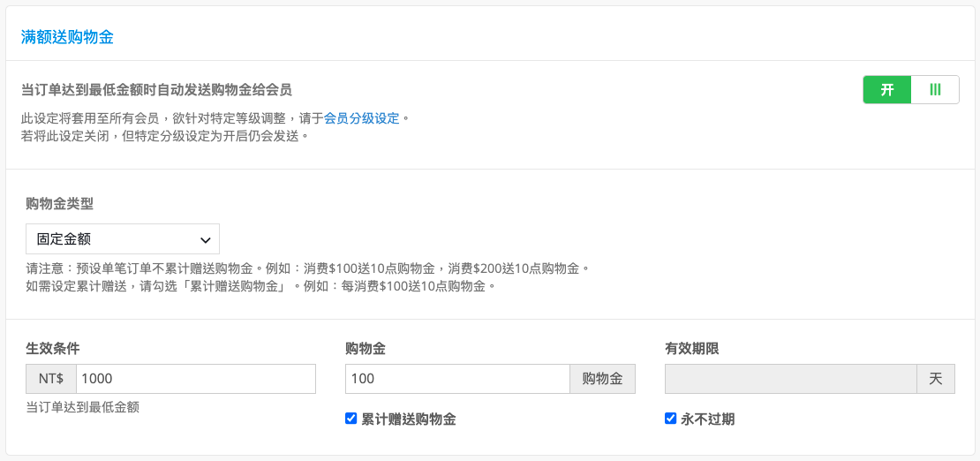980x461 pixels.
Task: Click the dropdown chevron arrow
Action: click(204, 239)
